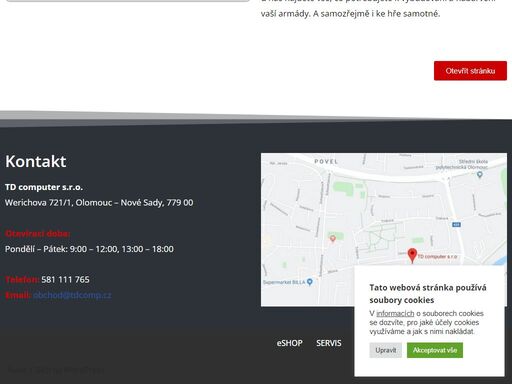
Task: Accept all cookies with Akceptovat vše
Action: 435,350
